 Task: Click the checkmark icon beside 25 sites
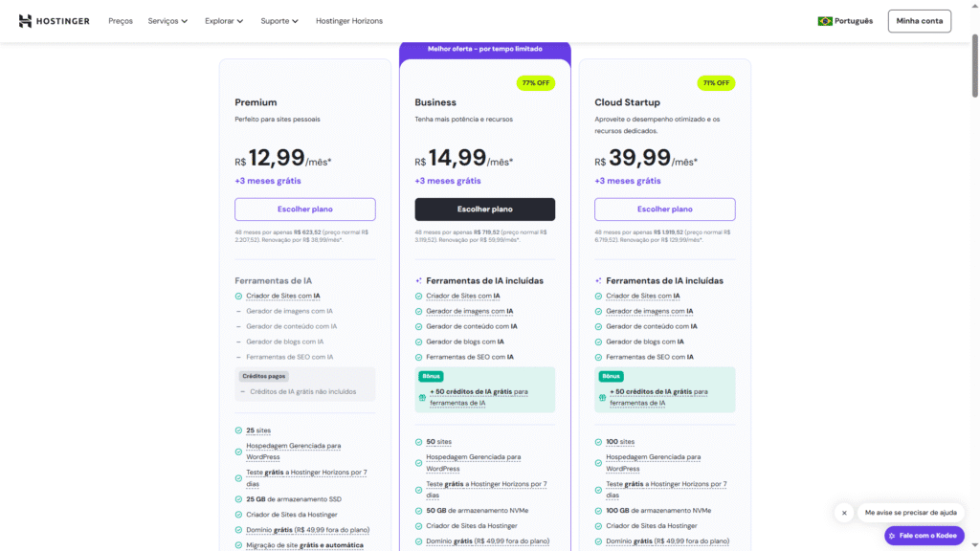pyautogui.click(x=238, y=430)
